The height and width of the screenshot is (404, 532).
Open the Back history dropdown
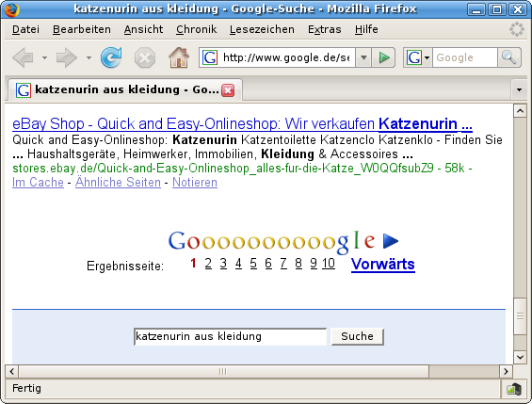pyautogui.click(x=44, y=58)
